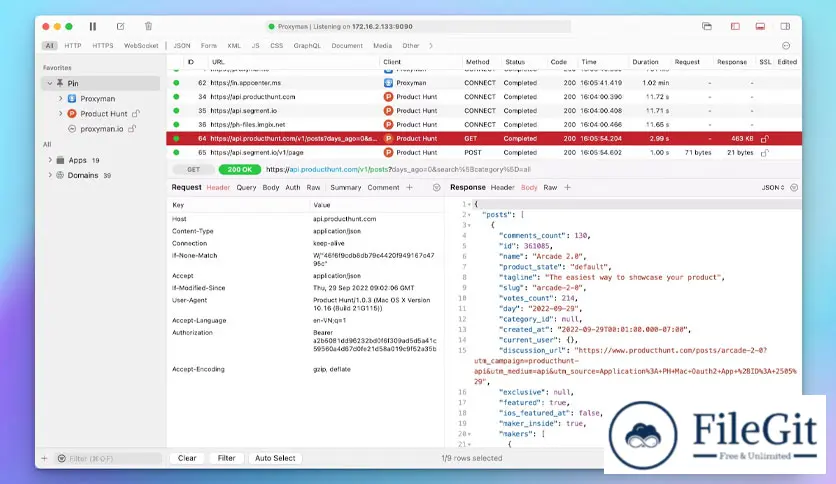Image resolution: width=836 pixels, height=484 pixels.
Task: Filter by Media content
Action: [x=382, y=46]
